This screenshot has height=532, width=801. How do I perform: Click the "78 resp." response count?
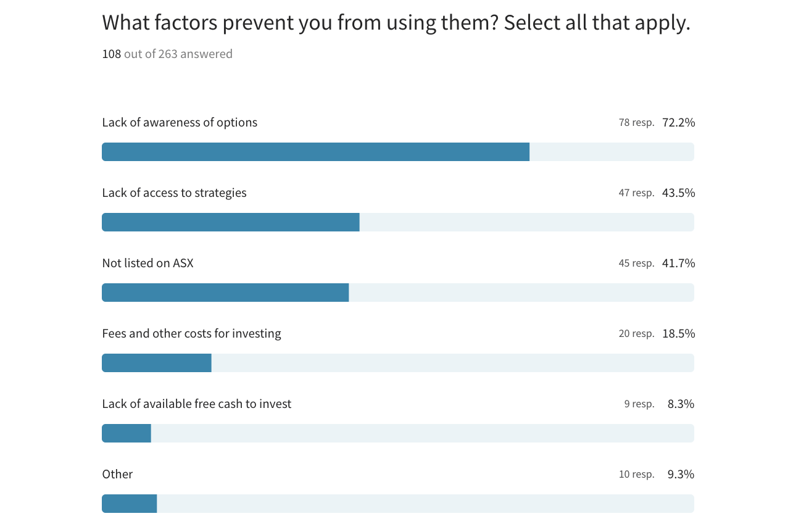tap(636, 123)
